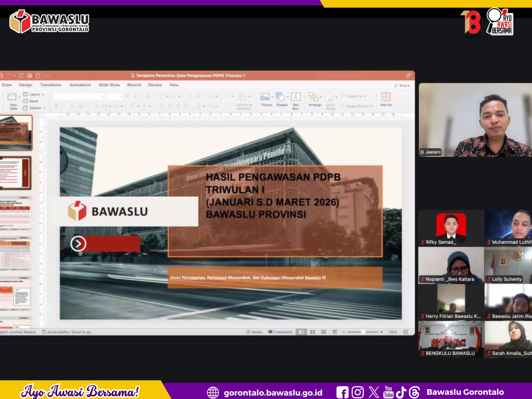Viewport: 532px width, 399px height.
Task: Click the collaboration icon at title bar right
Action: (409, 75)
